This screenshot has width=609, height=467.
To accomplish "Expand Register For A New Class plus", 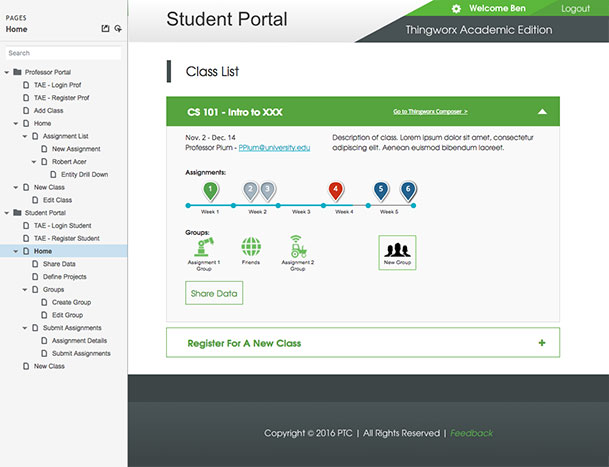I will click(541, 343).
